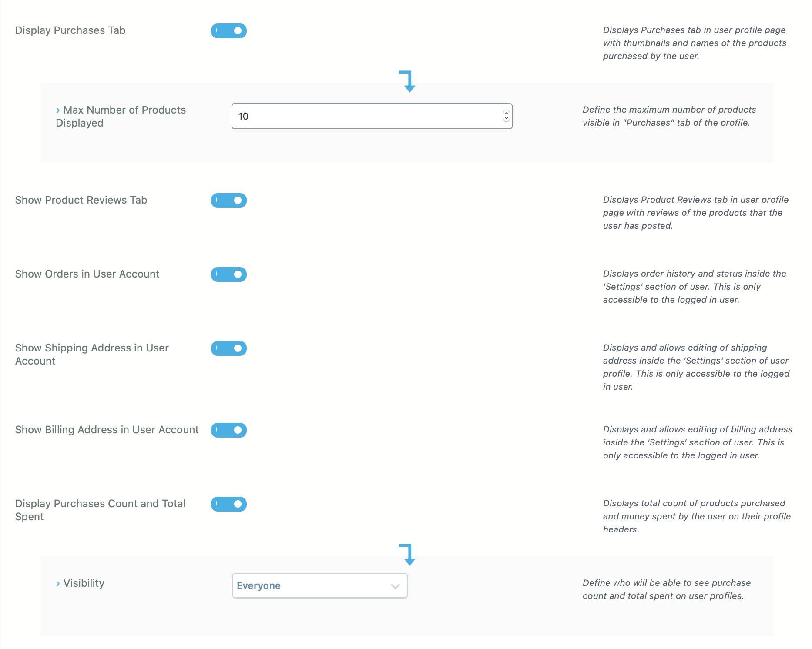Screen dimensions: 812x649
Task: Click the blue arrow icon below Display Purchases Tab
Action: [x=408, y=81]
